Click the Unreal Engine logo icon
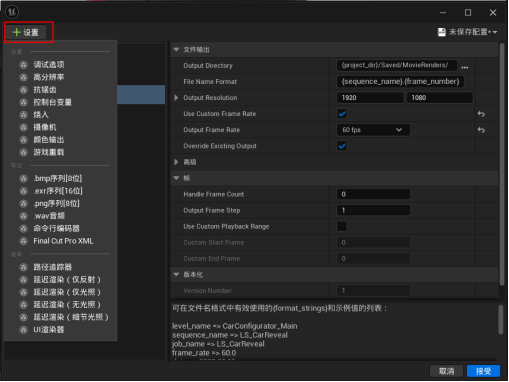The image size is (509, 382). (x=12, y=12)
